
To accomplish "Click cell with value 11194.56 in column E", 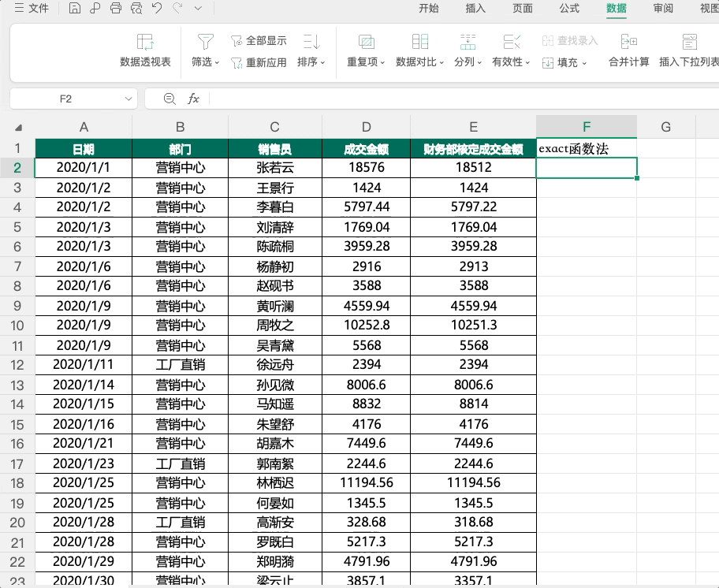I will click(473, 483).
